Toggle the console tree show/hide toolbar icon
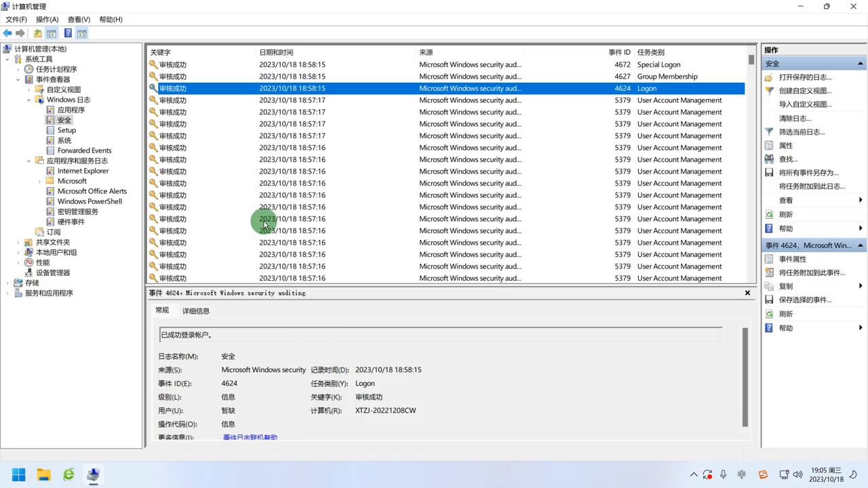This screenshot has height=488, width=868. point(52,33)
